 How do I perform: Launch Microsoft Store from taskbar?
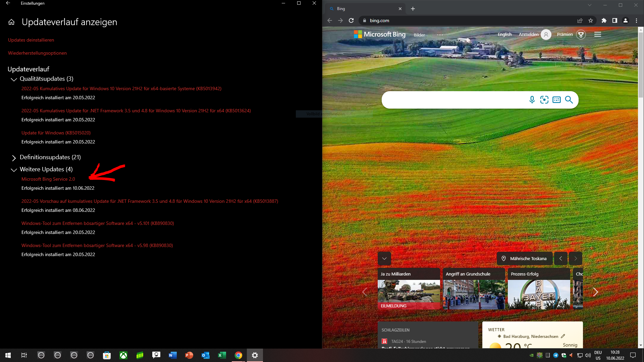coord(107,355)
